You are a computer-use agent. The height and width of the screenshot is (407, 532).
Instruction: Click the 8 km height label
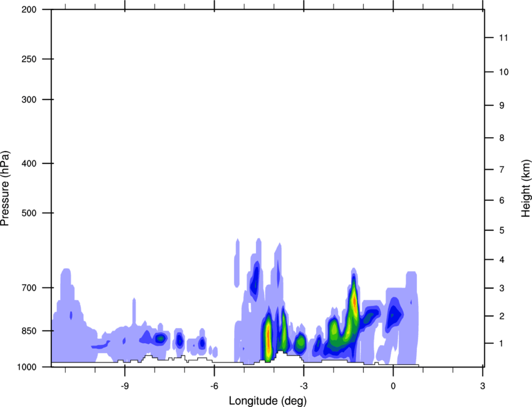pyautogui.click(x=502, y=138)
